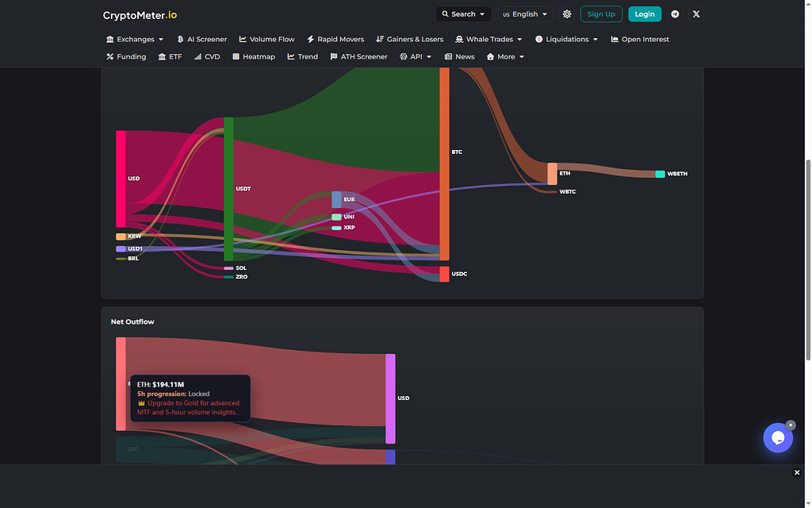The height and width of the screenshot is (508, 812).
Task: Click the Sign Up button
Action: (x=601, y=14)
